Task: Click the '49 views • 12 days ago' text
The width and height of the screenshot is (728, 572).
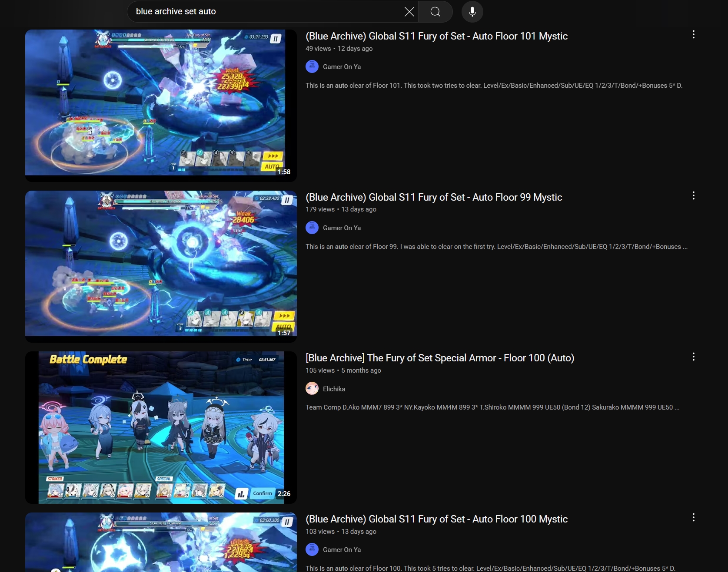Action: 339,49
